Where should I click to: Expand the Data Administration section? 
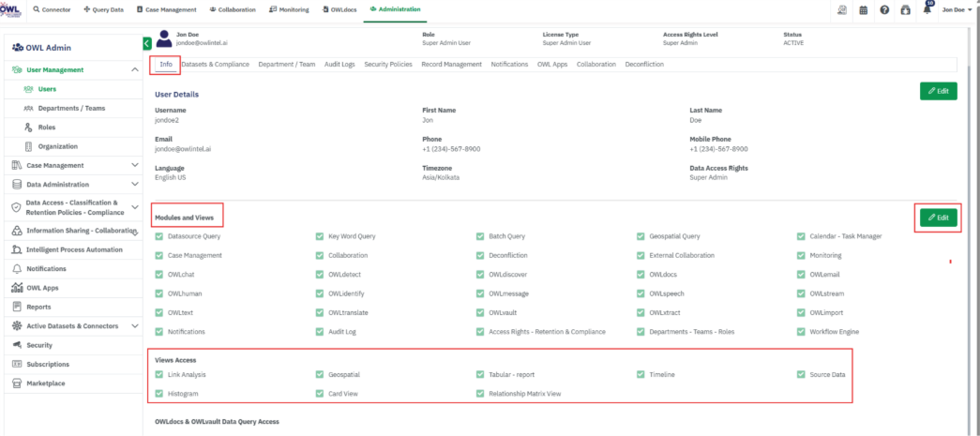tap(135, 185)
